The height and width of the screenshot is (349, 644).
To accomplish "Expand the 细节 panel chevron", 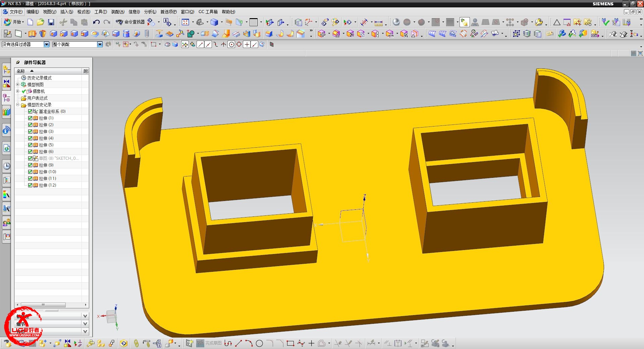I will [85, 324].
